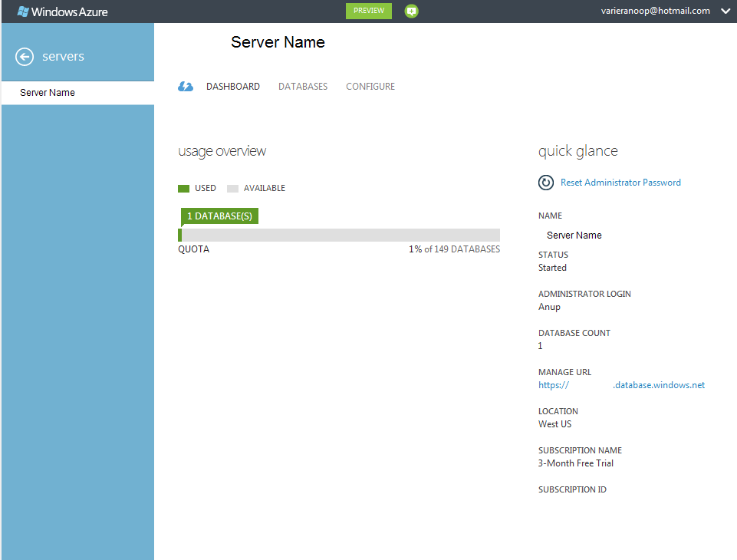The height and width of the screenshot is (560, 737).
Task: Click the green feedback icon beside PREVIEW
Action: point(412,12)
